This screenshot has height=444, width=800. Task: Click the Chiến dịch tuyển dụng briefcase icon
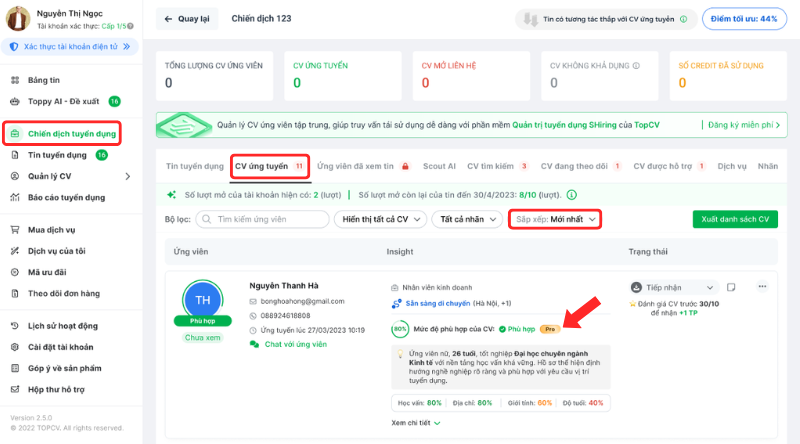pos(15,134)
